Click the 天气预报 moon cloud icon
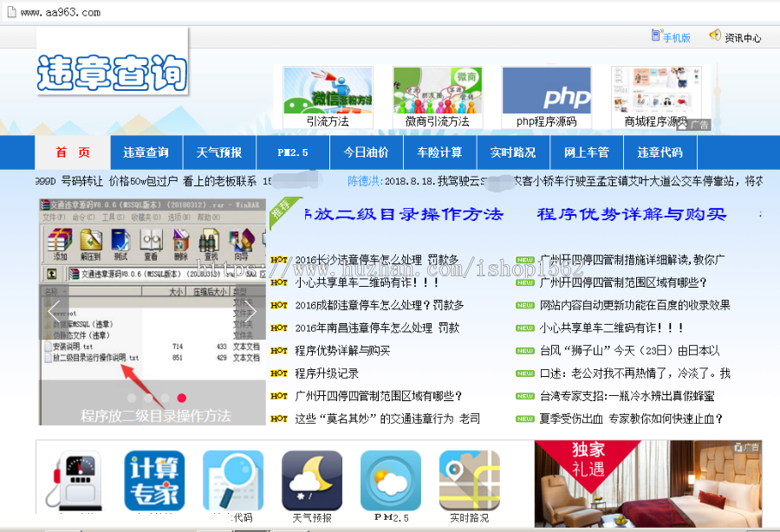The height and width of the screenshot is (532, 780). [312, 481]
